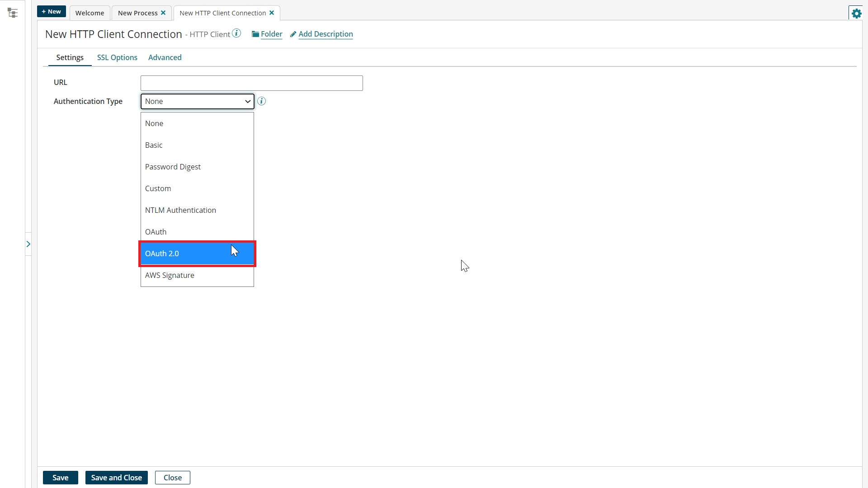Open the settings gear icon
Image resolution: width=868 pixels, height=488 pixels.
click(x=857, y=13)
